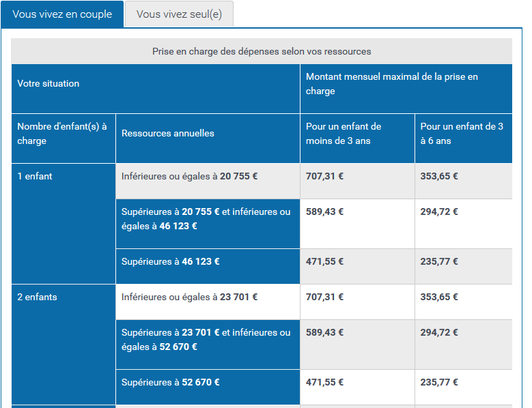This screenshot has height=408, width=532.
Task: Select the 'Supérieures à 23 701 €' range cell
Action: pyautogui.click(x=207, y=340)
